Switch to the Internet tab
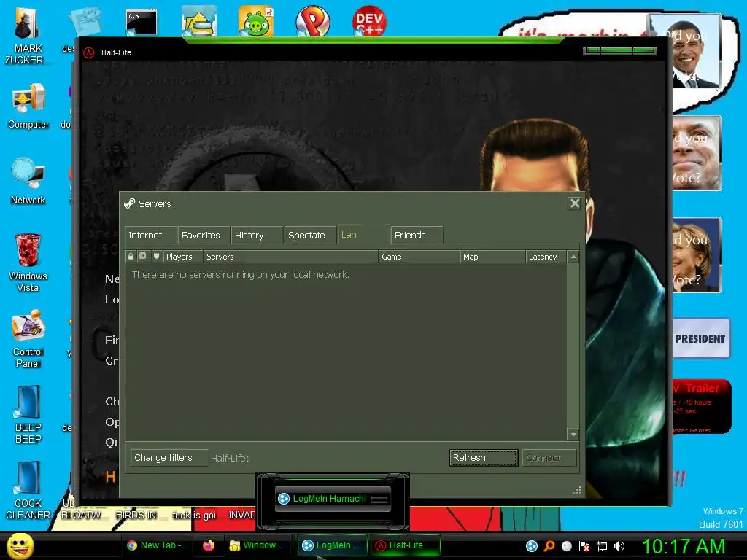 tap(150, 236)
